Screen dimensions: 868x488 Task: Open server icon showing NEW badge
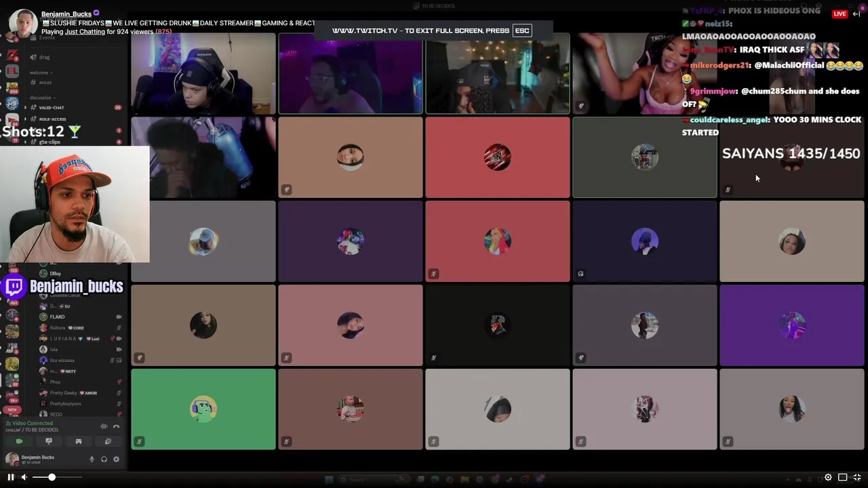pyautogui.click(x=12, y=410)
